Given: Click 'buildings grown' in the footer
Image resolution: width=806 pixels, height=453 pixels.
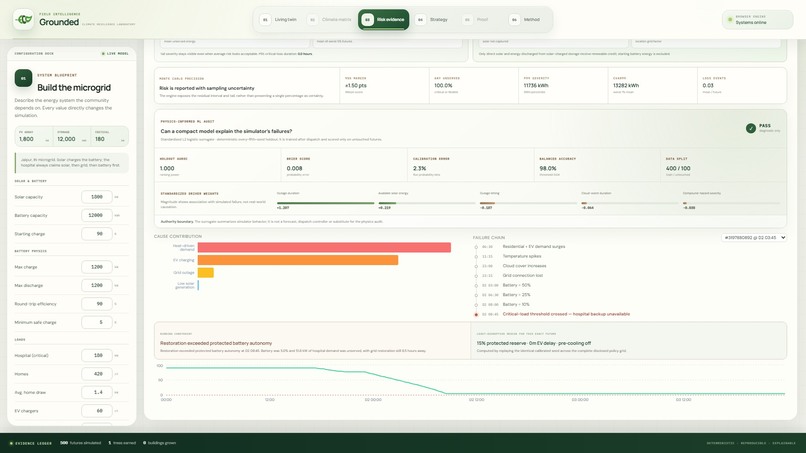Looking at the screenshot, I should 160,443.
